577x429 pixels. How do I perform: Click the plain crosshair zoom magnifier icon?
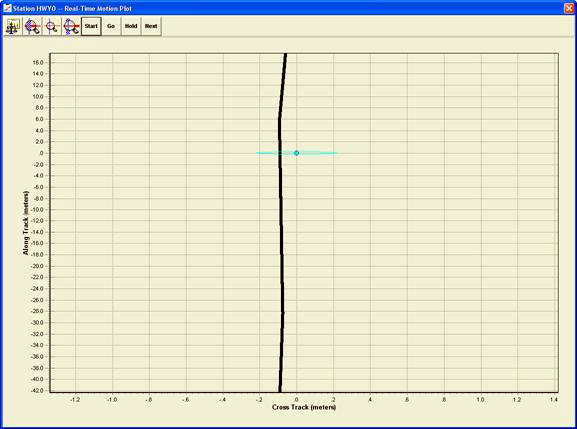[x=52, y=26]
